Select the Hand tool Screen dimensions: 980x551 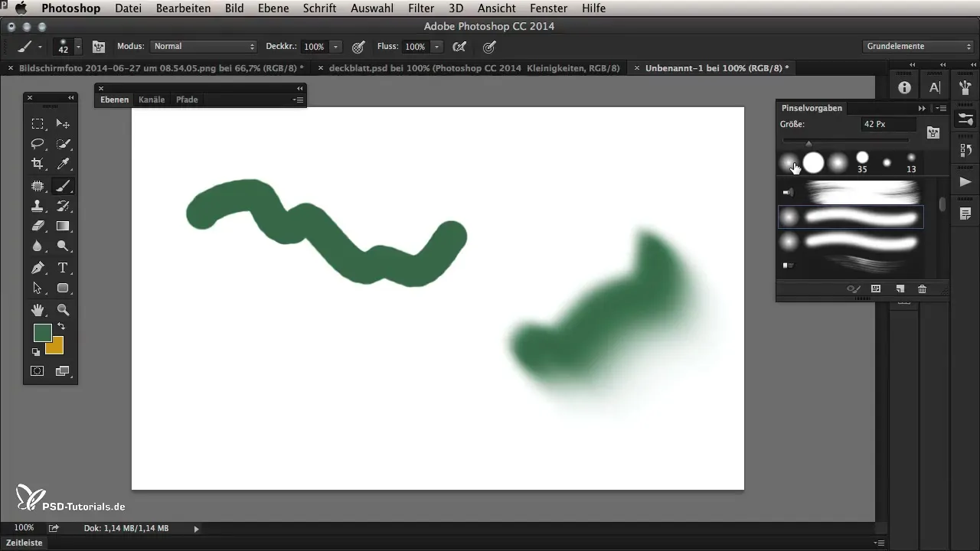tap(37, 310)
